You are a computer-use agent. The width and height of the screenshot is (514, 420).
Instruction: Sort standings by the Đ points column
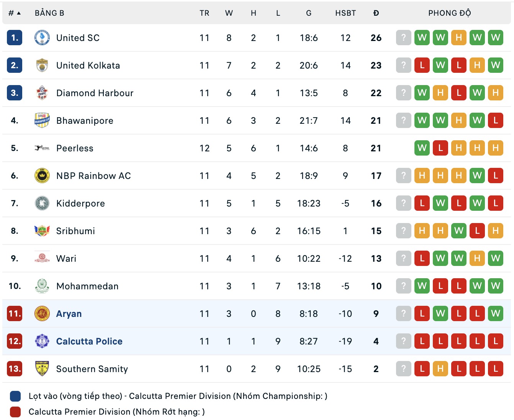coord(376,13)
